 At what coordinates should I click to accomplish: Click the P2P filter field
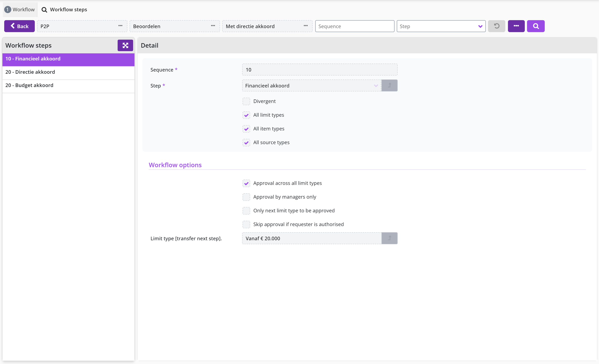pyautogui.click(x=82, y=26)
